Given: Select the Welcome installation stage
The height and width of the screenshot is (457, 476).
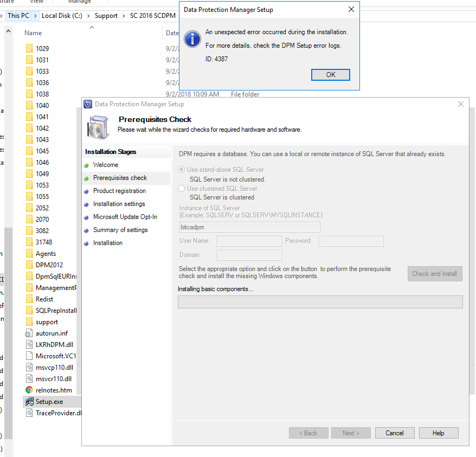Looking at the screenshot, I should click(x=105, y=165).
